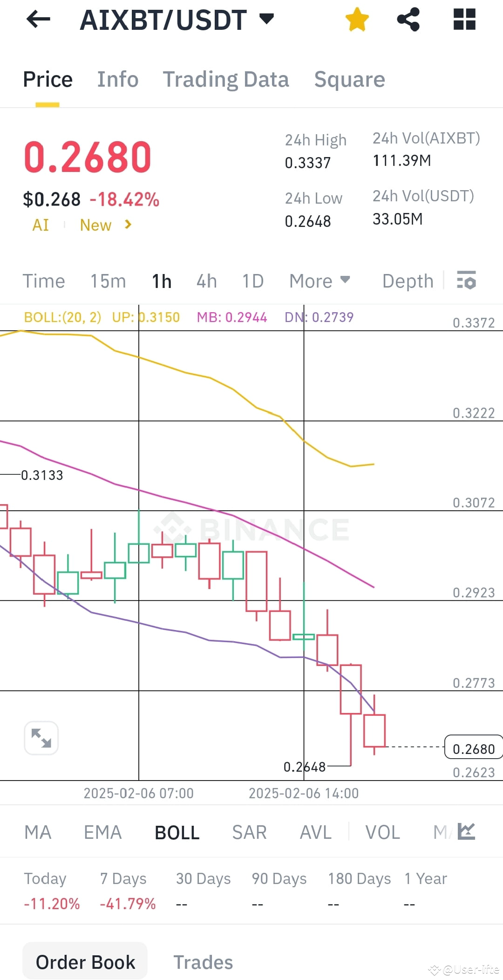Open the candlestick chart type icon
The height and width of the screenshot is (980, 503).
466,832
